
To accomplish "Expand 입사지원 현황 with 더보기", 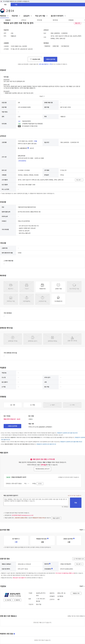I will click(82, 530).
